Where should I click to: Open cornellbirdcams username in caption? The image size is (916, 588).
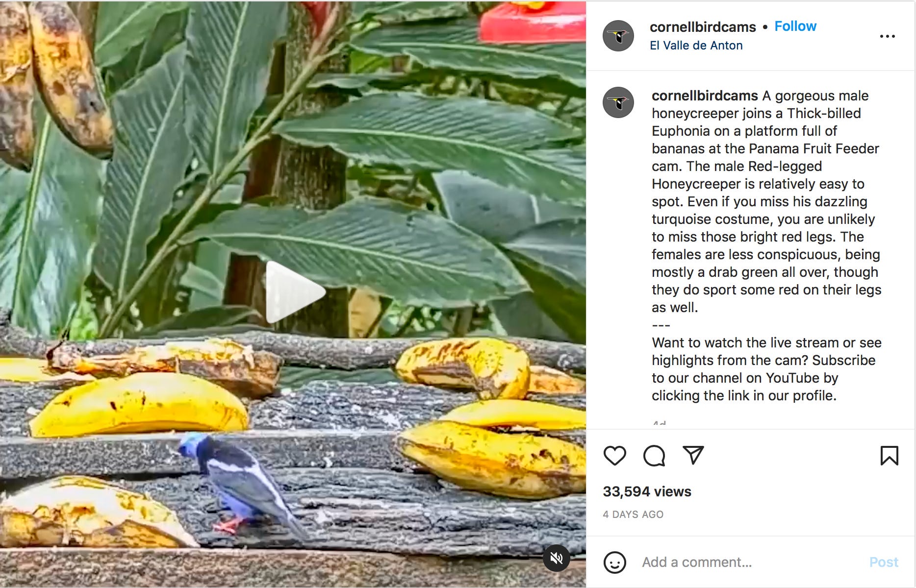click(x=705, y=96)
